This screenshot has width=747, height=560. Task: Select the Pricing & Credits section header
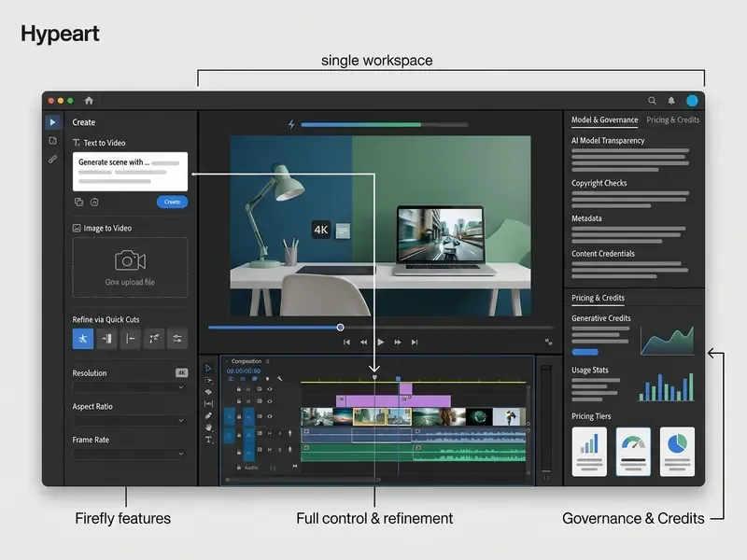[x=598, y=298]
